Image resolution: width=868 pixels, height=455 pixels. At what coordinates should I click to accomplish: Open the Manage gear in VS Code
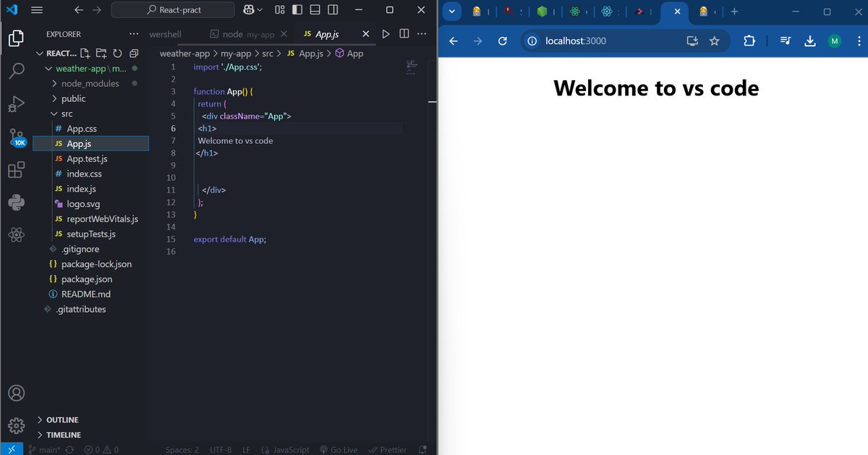click(x=16, y=425)
